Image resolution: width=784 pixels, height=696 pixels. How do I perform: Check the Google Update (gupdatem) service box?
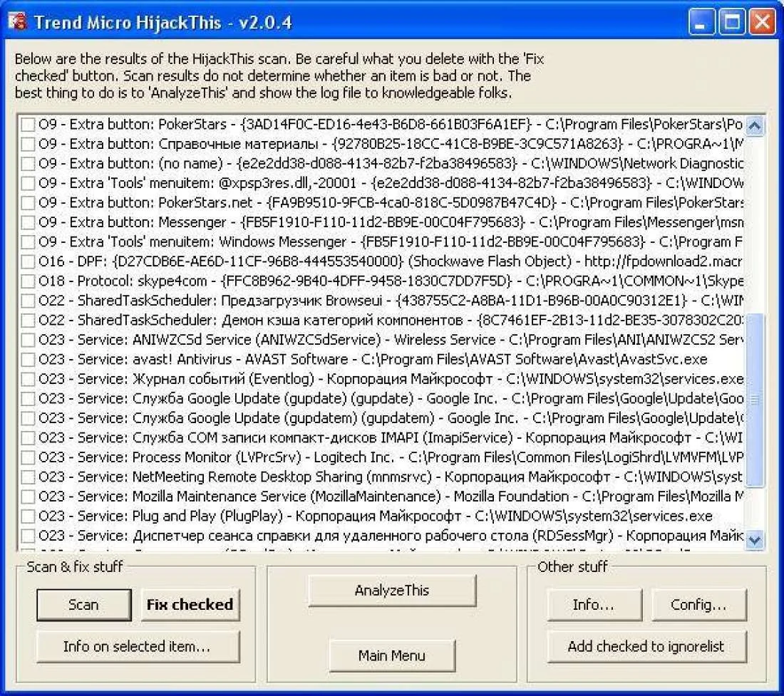coord(28,418)
